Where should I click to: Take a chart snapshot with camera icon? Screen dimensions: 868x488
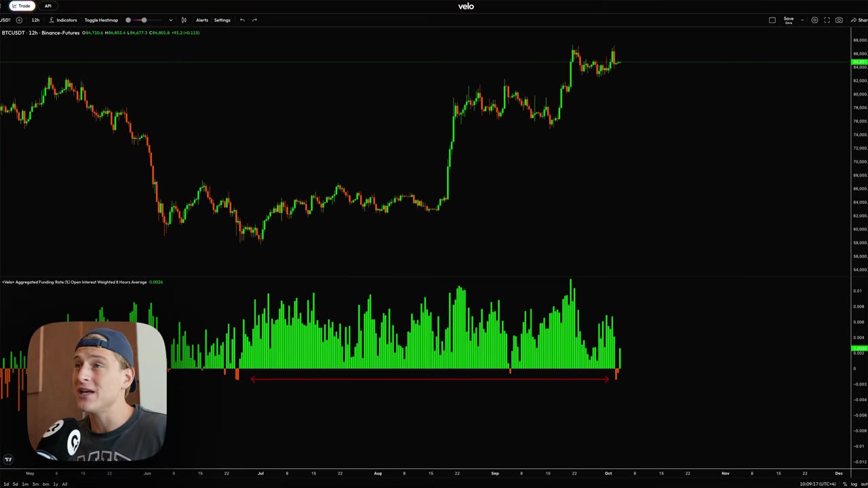tap(839, 20)
